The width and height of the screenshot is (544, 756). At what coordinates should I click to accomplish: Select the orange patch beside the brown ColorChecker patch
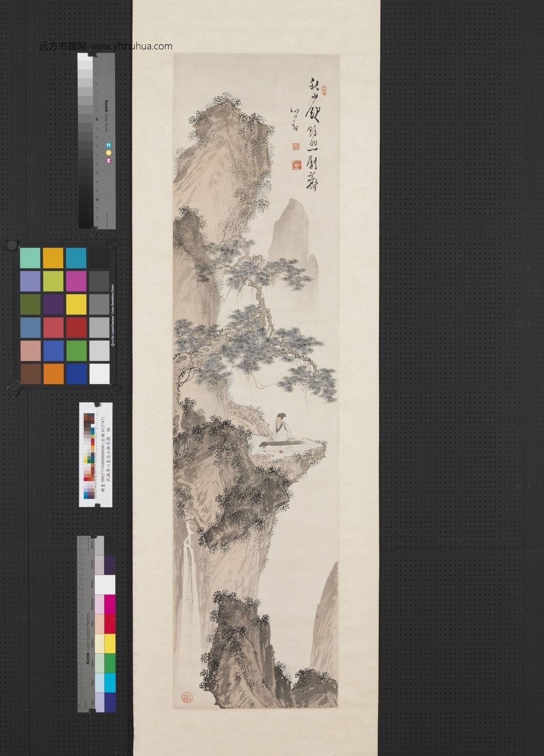point(53,374)
